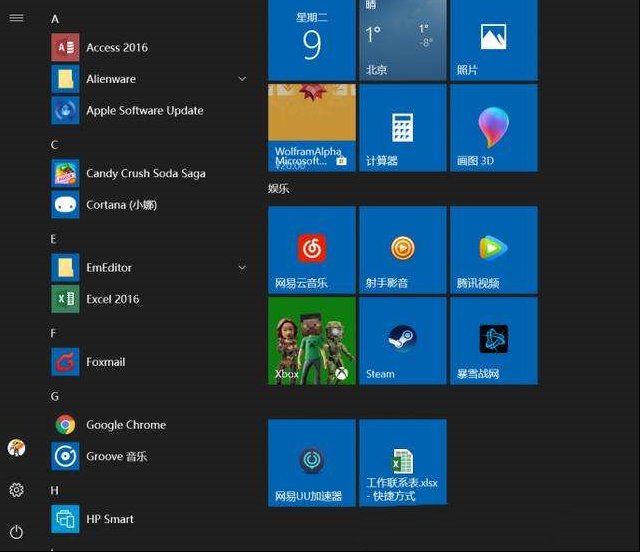Click the Access 2016 label
Screen dimensions: 640x552
pos(117,48)
